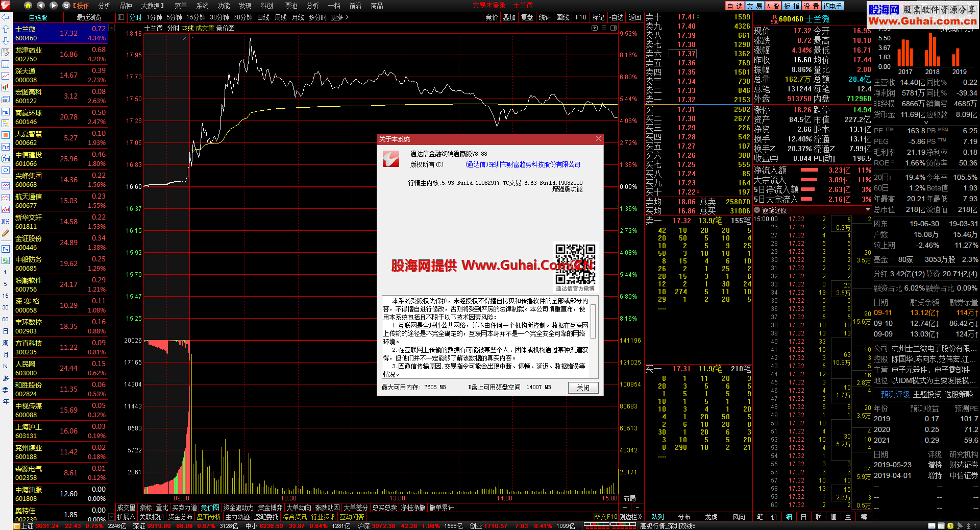The height and width of the screenshot is (530, 980).
Task: Open 预测评级 link in right panel
Action: click(895, 395)
